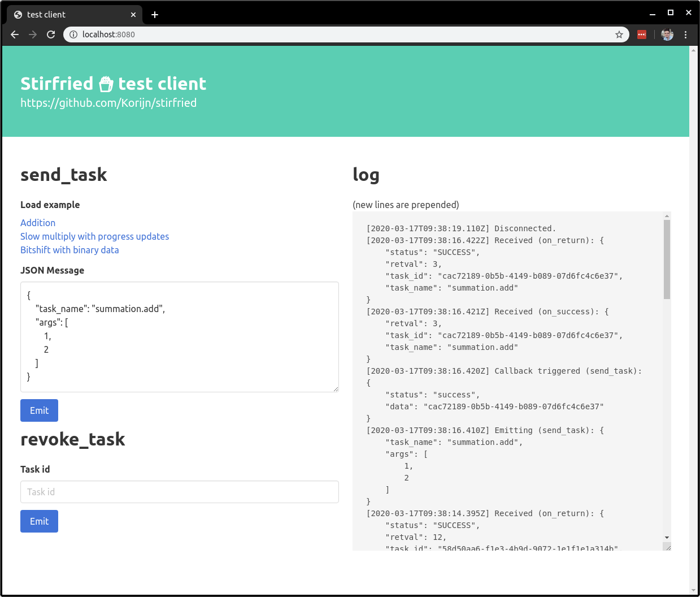The width and height of the screenshot is (700, 597).
Task: Click '(new lines are prepended)' note
Action: 406,205
